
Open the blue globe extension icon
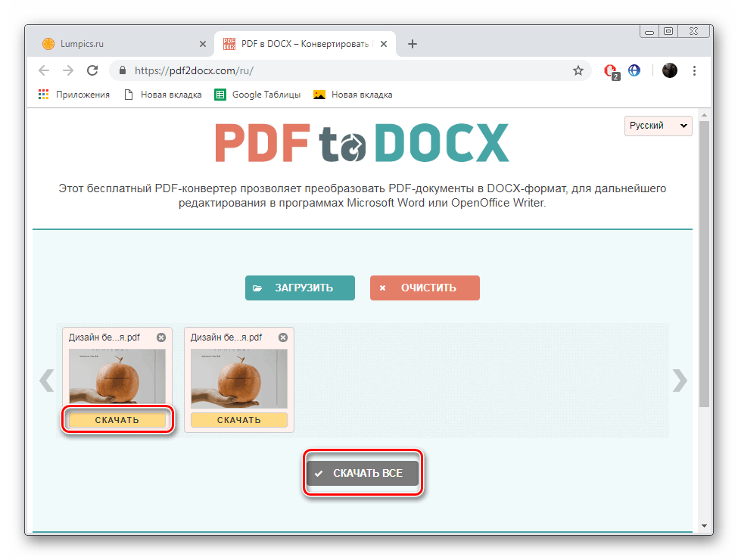pyautogui.click(x=634, y=70)
